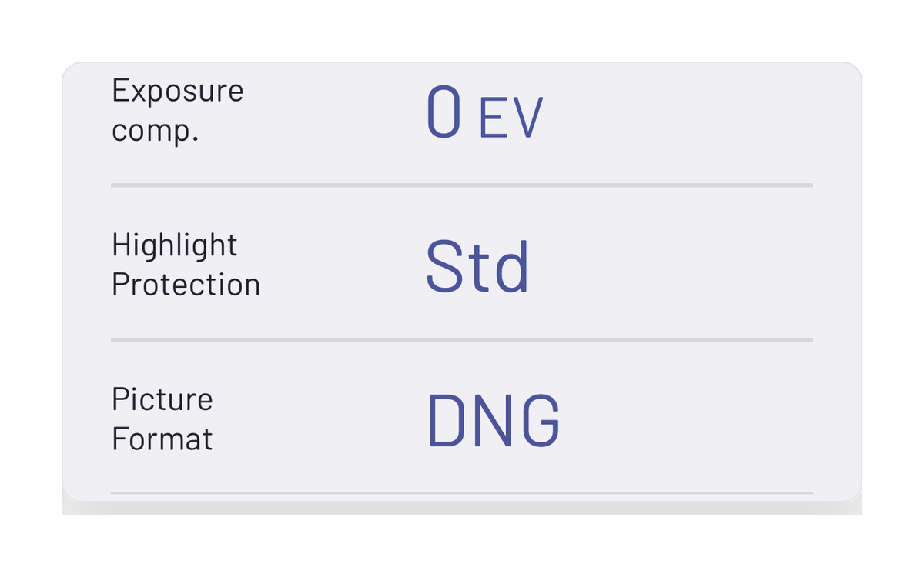Open the Exposure comp. value 0 EV
The image size is (924, 564).
tap(484, 113)
